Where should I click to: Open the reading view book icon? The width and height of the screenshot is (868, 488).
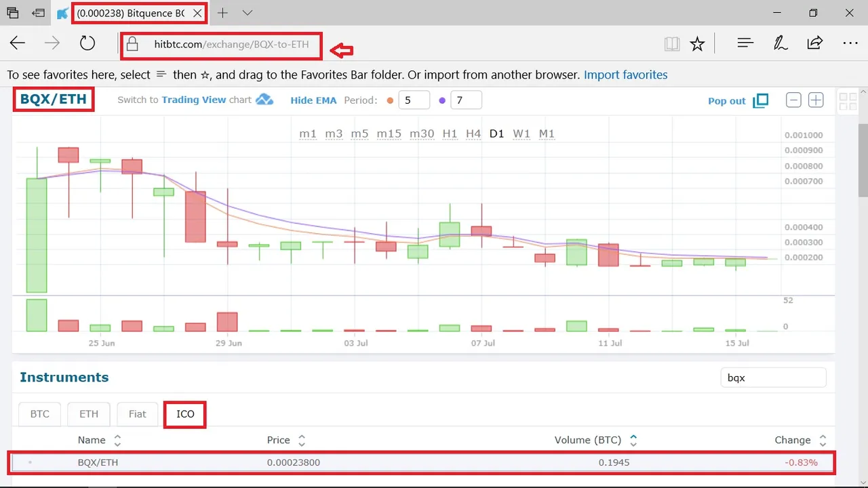(671, 44)
